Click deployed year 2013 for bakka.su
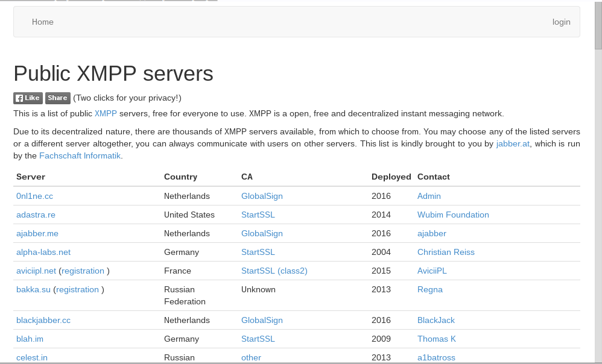 pyautogui.click(x=381, y=290)
